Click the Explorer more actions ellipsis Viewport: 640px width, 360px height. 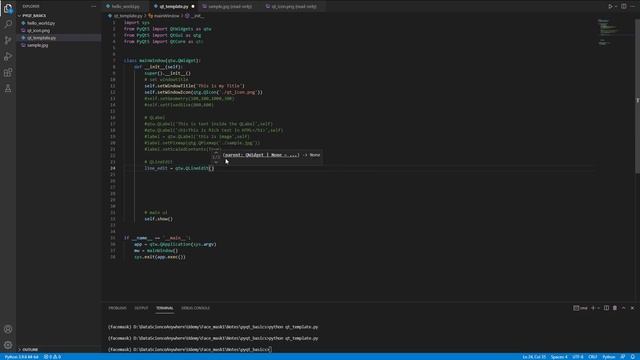pos(93,7)
